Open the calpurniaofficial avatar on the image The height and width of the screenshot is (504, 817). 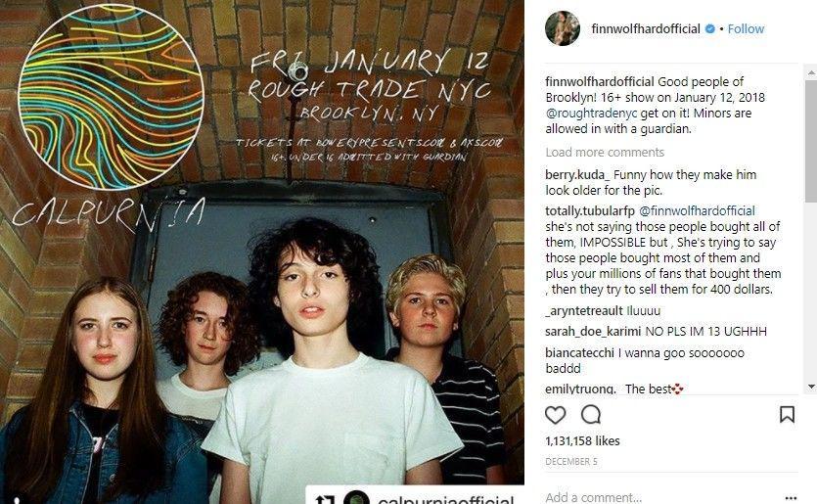pyautogui.click(x=356, y=498)
